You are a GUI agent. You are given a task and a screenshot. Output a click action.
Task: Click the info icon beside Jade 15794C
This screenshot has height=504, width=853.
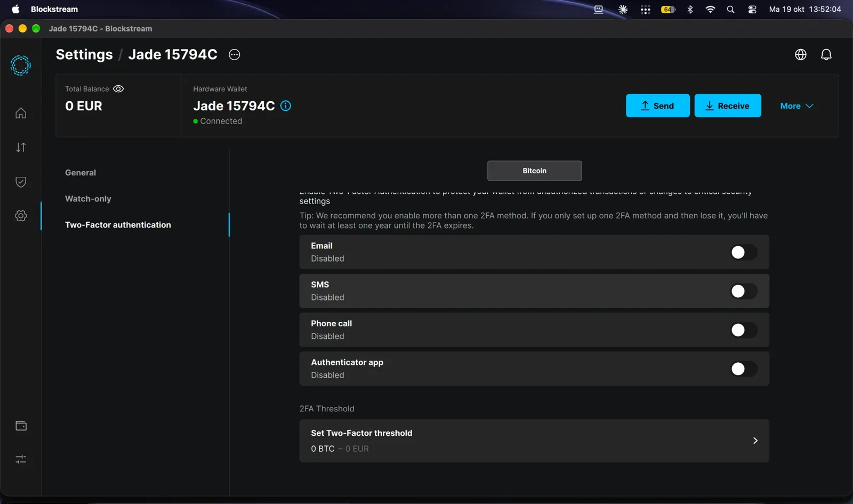(x=286, y=105)
